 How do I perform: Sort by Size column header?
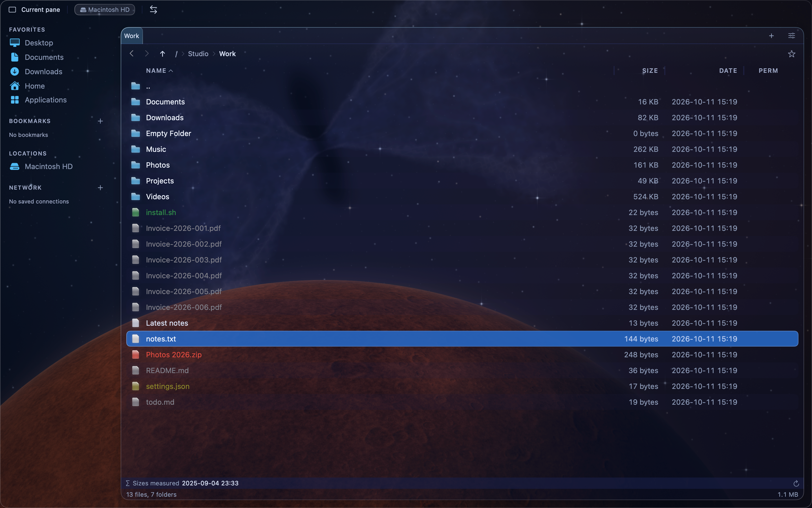pos(650,71)
